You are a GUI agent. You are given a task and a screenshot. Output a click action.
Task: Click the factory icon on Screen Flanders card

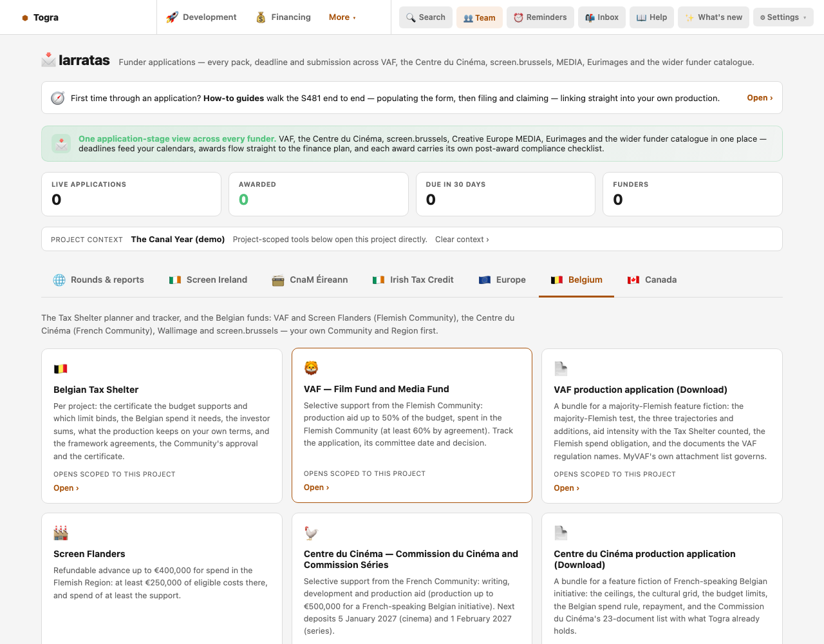point(61,533)
